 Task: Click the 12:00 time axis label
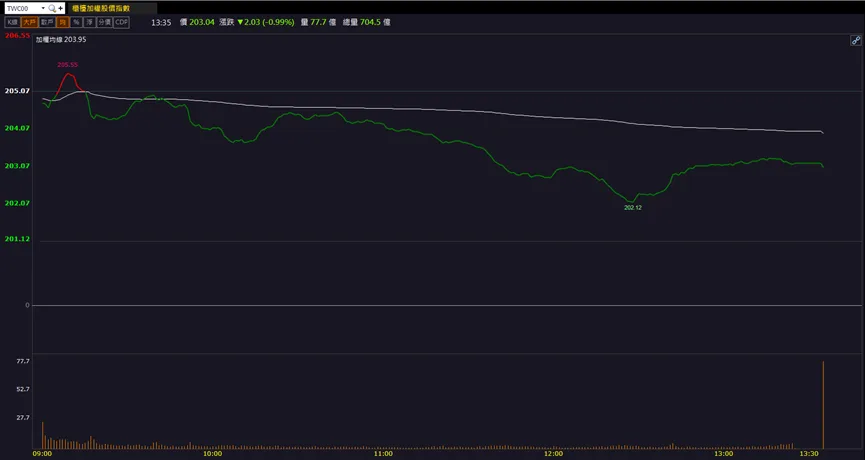click(x=553, y=454)
